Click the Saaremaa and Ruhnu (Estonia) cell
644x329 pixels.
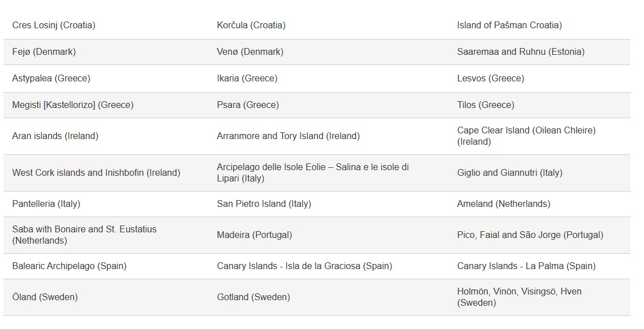click(521, 52)
